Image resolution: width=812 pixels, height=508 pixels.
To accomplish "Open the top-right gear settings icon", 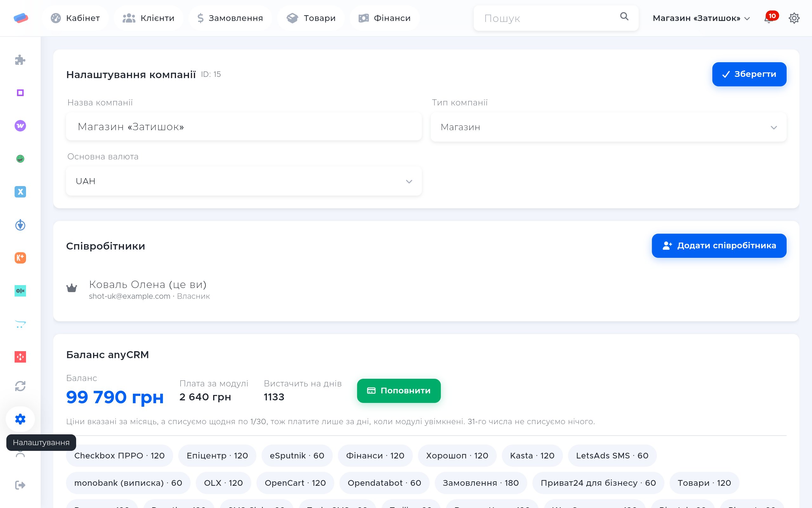I will point(794,18).
